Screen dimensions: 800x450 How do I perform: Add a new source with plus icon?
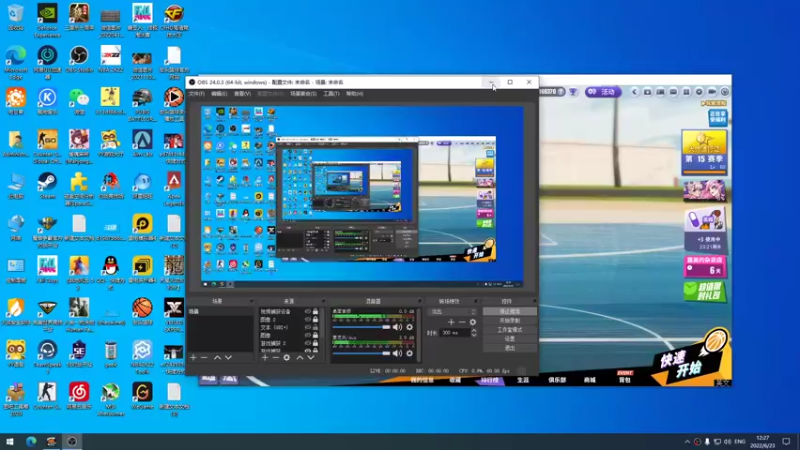[265, 358]
